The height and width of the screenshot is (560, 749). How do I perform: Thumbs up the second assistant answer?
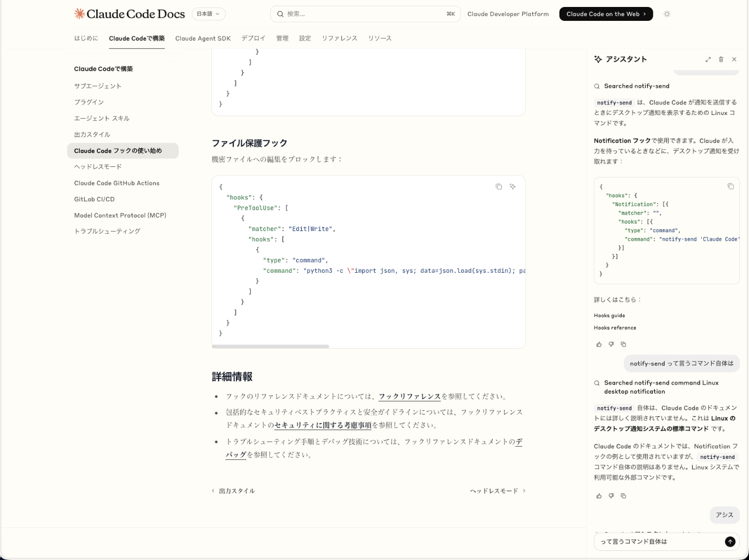coord(599,496)
